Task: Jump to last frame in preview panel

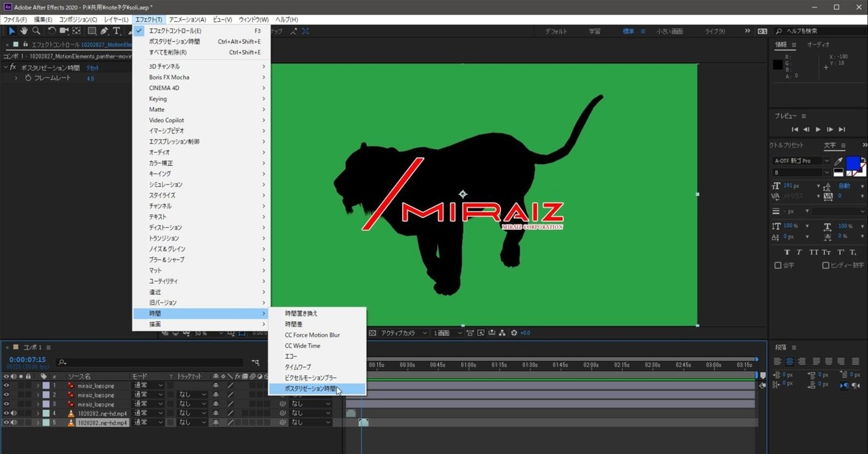Action: [842, 129]
